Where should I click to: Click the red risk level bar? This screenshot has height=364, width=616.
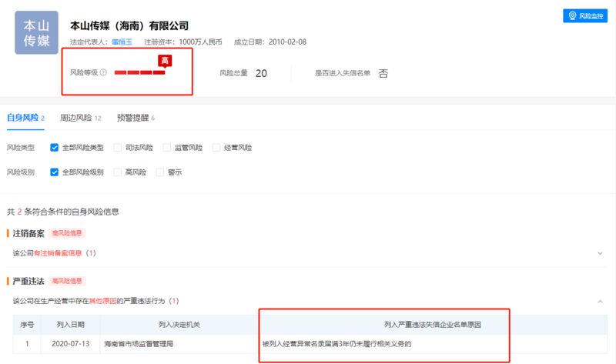point(139,72)
